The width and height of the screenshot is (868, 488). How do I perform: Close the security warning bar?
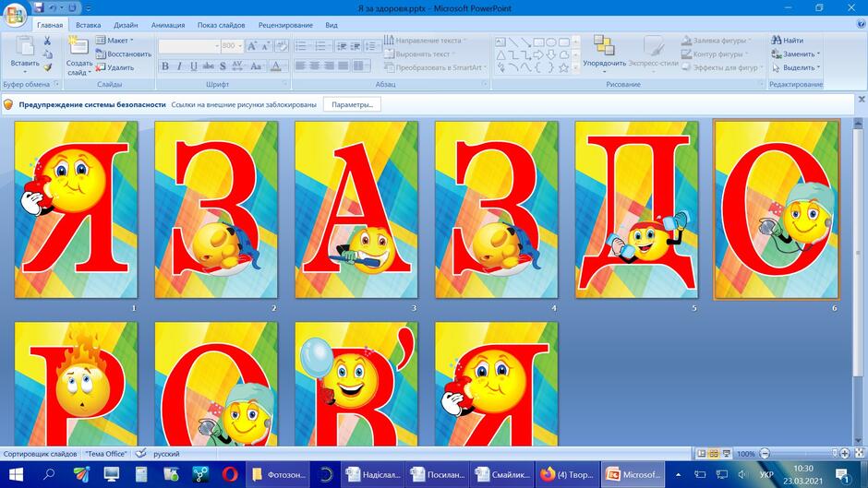862,99
